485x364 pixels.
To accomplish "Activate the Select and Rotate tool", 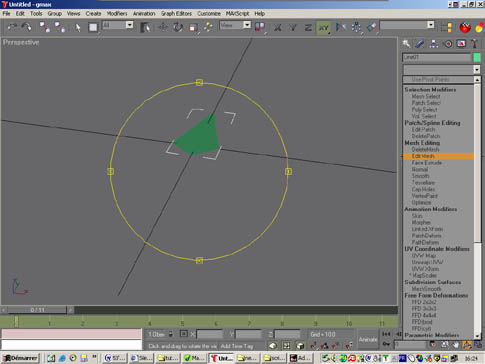I will click(178, 27).
